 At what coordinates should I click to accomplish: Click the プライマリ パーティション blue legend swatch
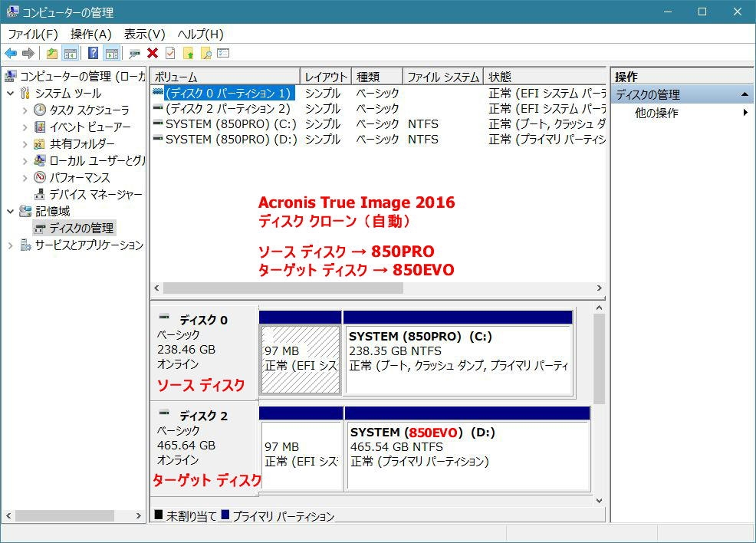225,515
